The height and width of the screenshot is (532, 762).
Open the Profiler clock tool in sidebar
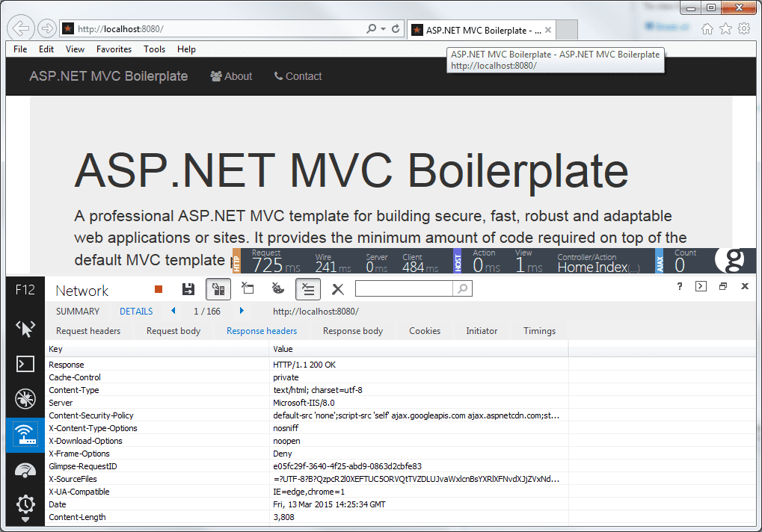pyautogui.click(x=25, y=505)
